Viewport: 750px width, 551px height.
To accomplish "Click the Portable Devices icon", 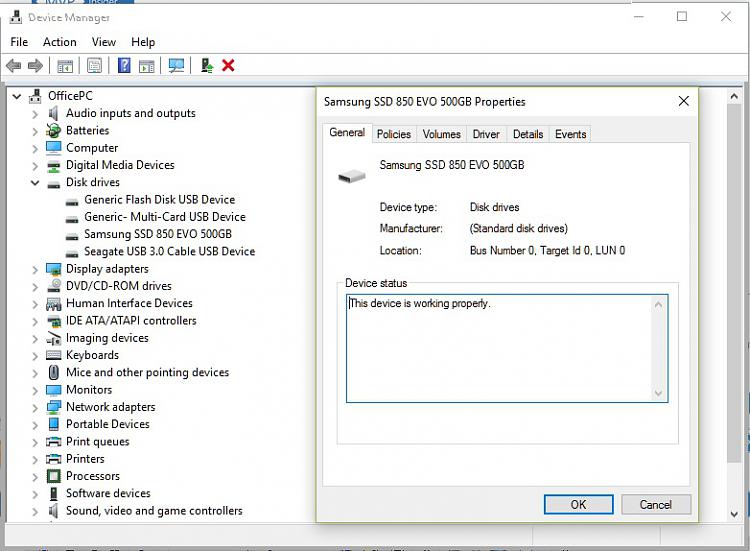I will coord(54,424).
